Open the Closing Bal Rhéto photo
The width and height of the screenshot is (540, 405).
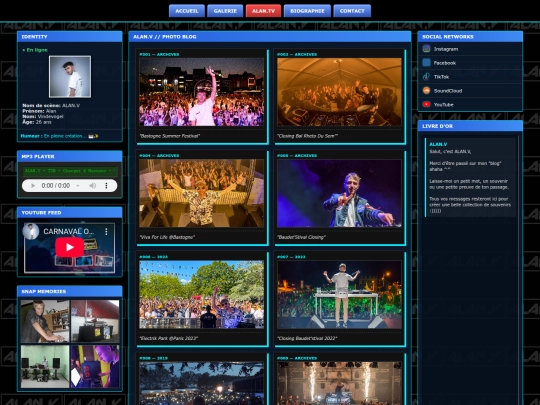[x=339, y=92]
